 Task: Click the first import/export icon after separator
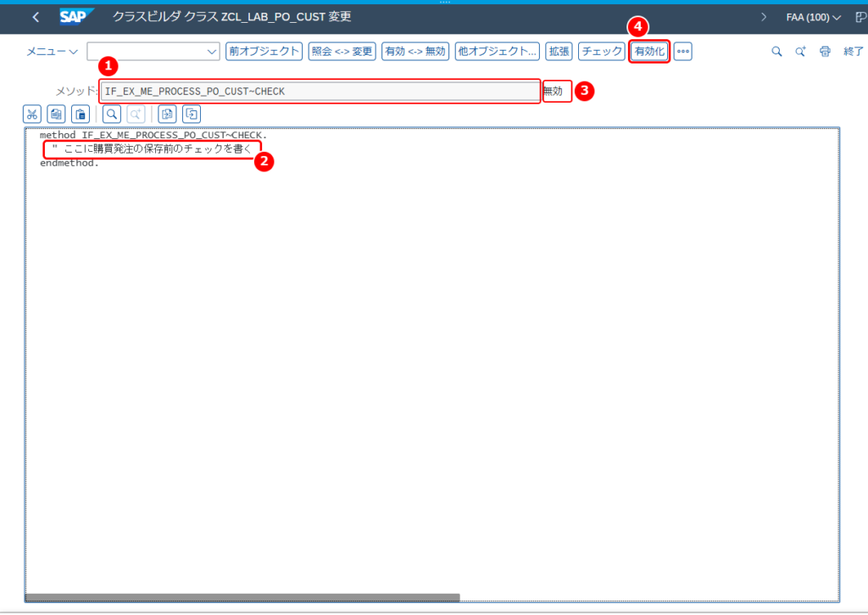(167, 115)
